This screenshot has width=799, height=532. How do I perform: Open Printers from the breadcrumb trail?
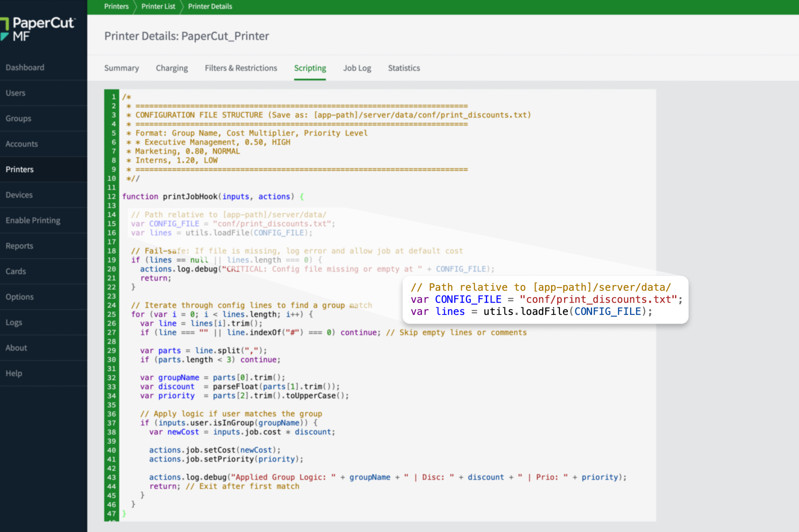(x=116, y=6)
